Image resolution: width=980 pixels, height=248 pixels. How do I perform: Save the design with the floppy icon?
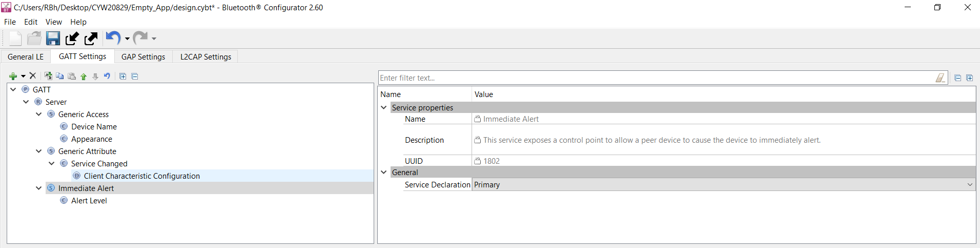pos(53,39)
